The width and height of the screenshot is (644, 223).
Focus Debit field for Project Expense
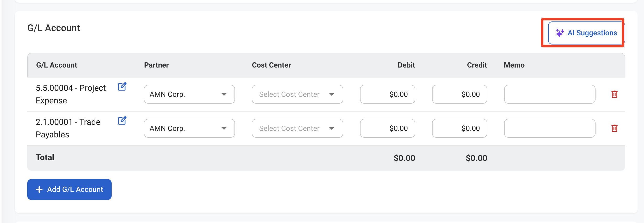point(388,94)
